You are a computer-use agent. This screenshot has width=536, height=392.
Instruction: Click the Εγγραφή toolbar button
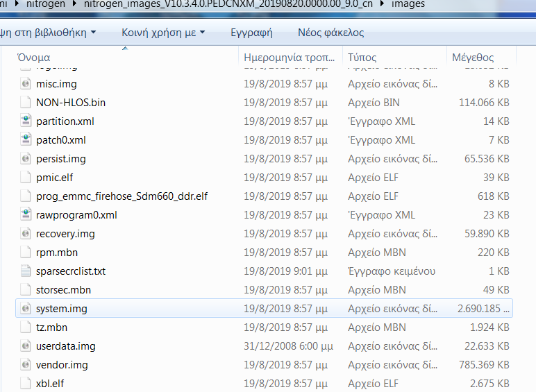click(x=251, y=33)
